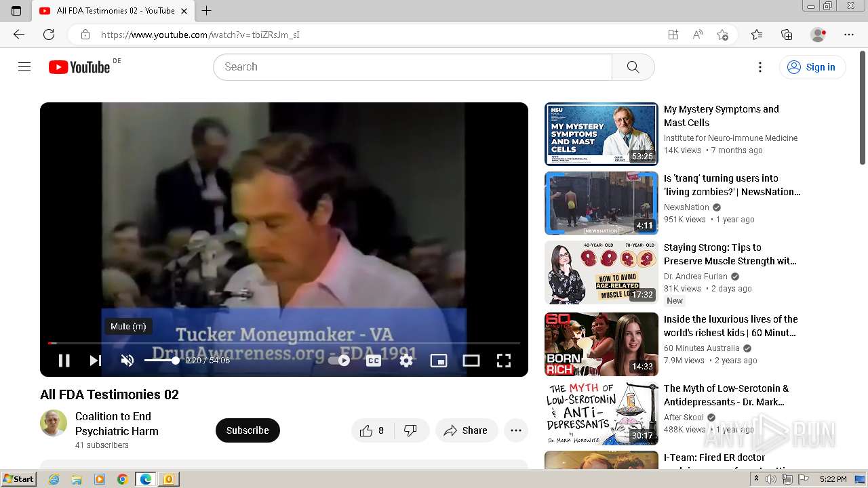Screen dimensions: 868x488
Task: Open Coalition to End Psychiatric Harm channel
Action: point(117,424)
